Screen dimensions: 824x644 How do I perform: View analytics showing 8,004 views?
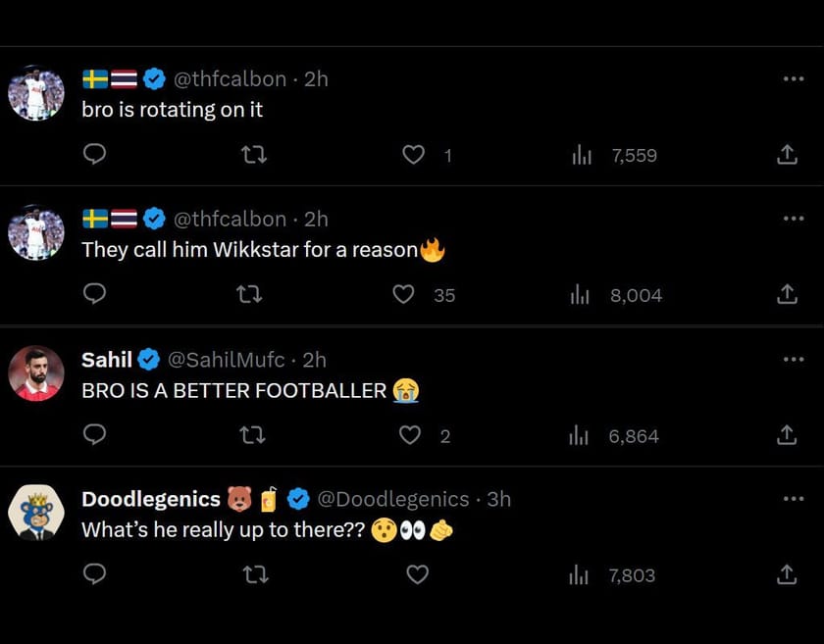616,294
